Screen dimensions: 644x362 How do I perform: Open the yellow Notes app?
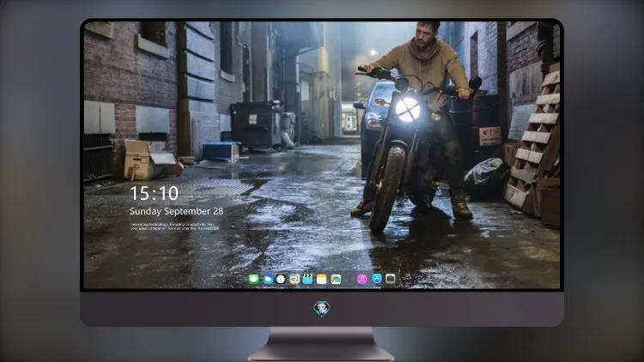click(x=322, y=280)
